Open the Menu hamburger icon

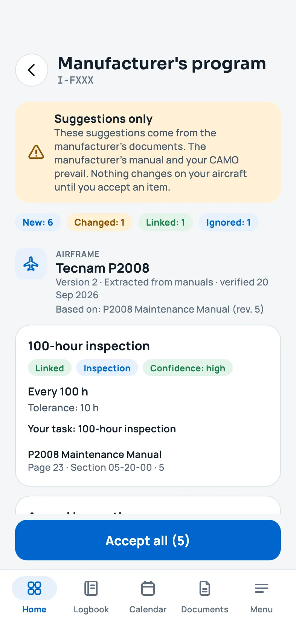[261, 588]
